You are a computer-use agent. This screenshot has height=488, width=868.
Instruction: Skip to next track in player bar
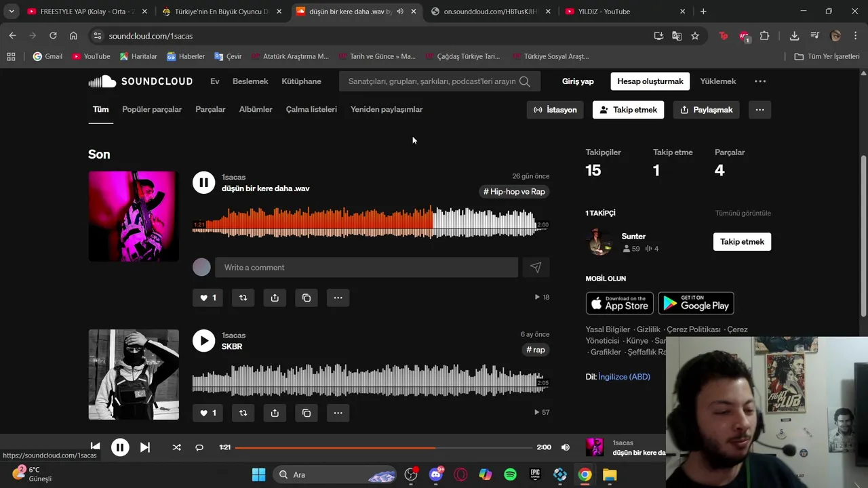pos(144,447)
